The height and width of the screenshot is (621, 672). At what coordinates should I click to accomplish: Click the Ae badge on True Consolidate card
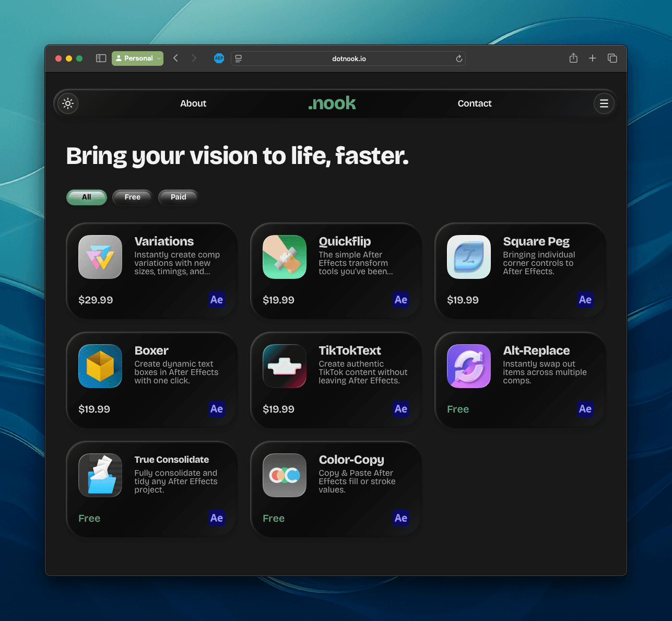tap(217, 518)
